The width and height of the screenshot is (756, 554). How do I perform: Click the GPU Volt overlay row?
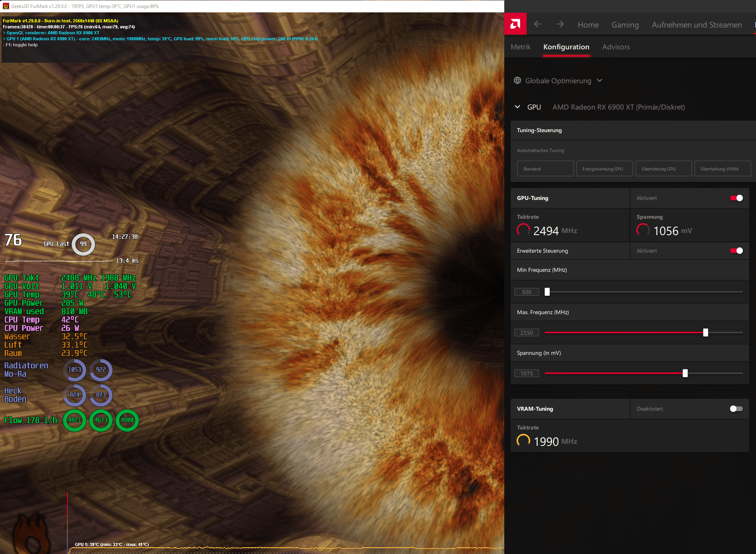click(70, 286)
